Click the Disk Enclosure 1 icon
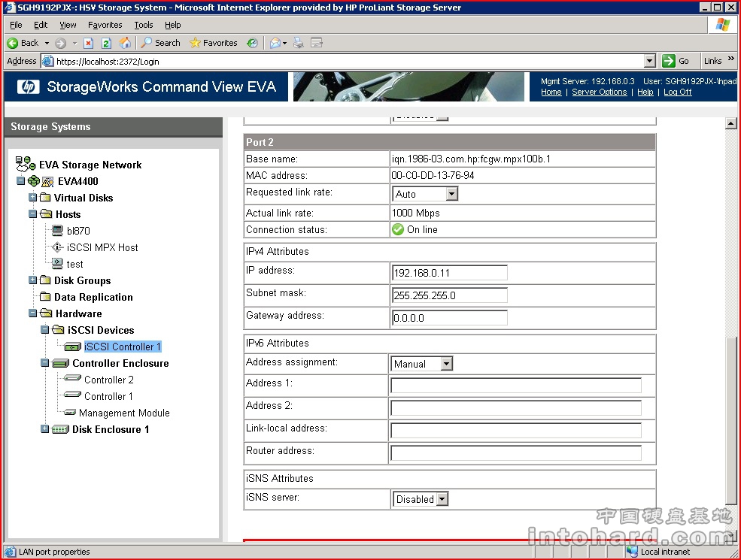Viewport: 741px width, 560px height. [x=60, y=429]
